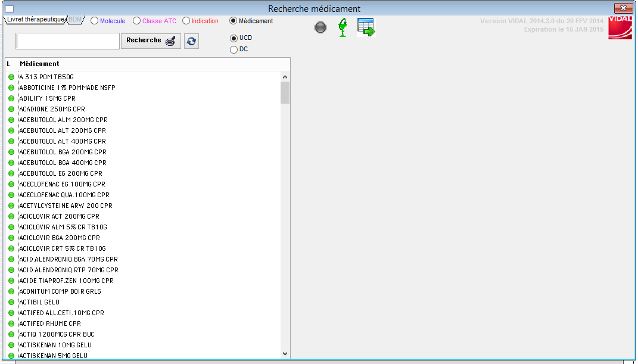Choose the UCD radio option

pyautogui.click(x=234, y=38)
